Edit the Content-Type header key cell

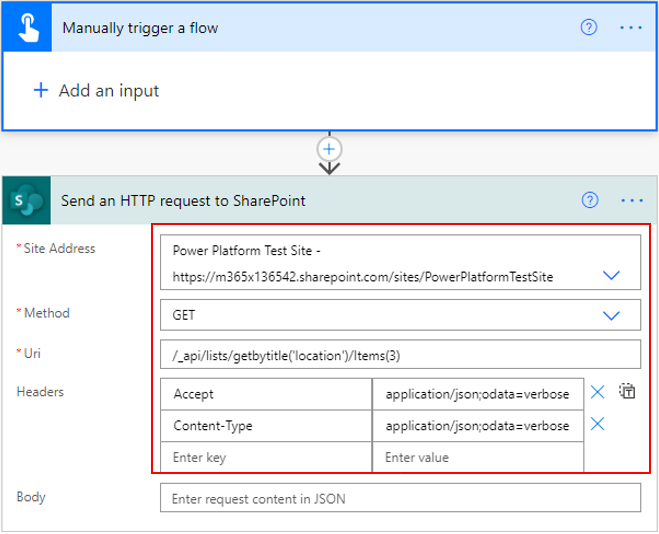pos(266,426)
